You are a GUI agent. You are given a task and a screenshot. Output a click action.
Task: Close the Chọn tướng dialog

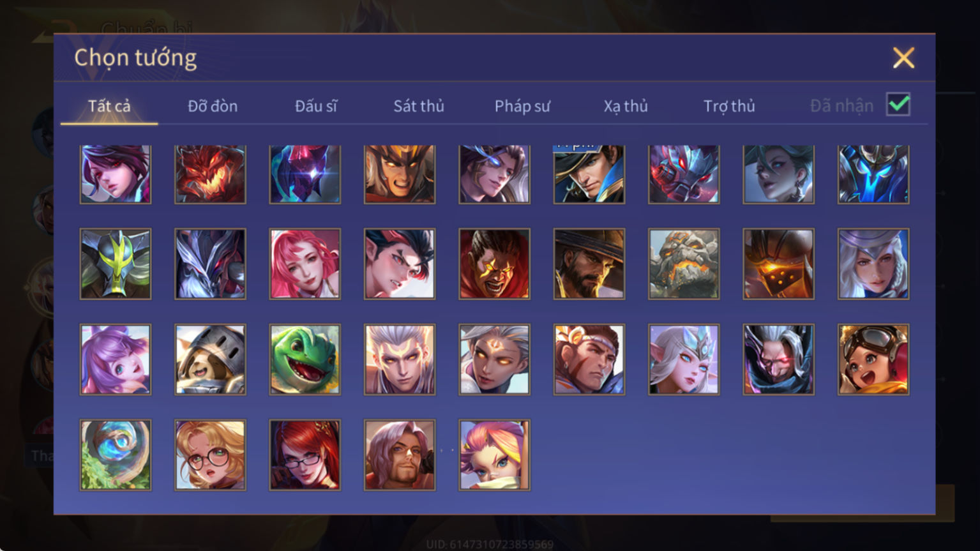tap(903, 58)
